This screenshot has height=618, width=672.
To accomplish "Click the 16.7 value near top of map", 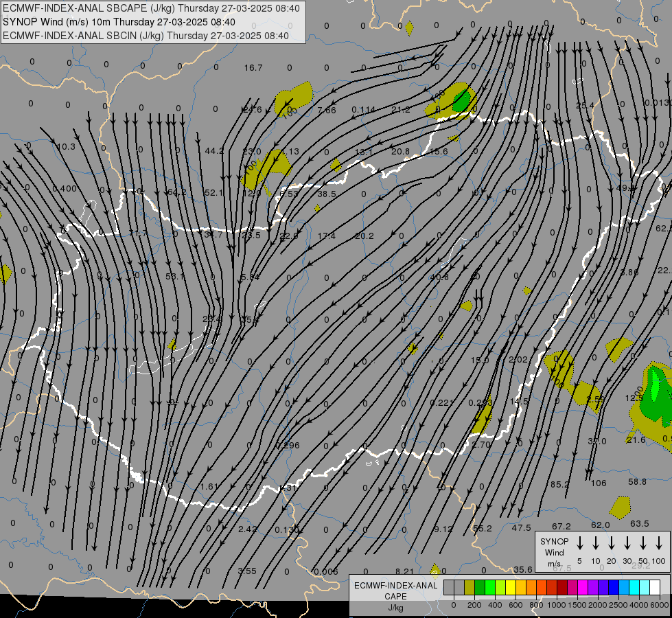I will 253,68.
